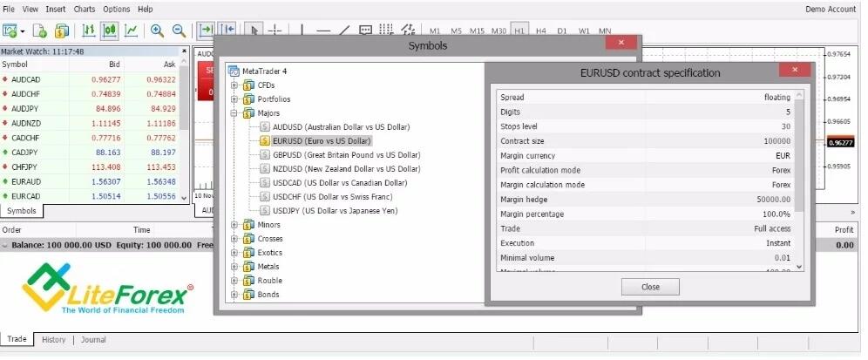Open the View menu
Screen dimensions: 868x360
pyautogui.click(x=31, y=9)
